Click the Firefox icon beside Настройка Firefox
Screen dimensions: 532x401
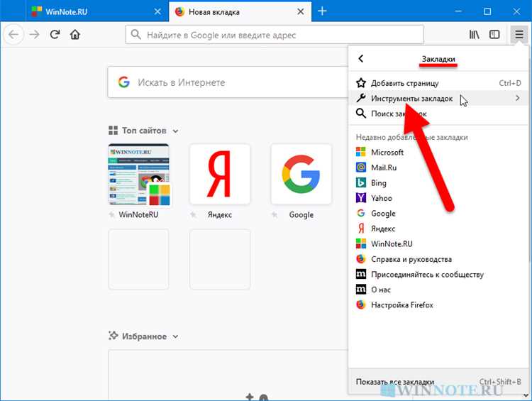(360, 304)
